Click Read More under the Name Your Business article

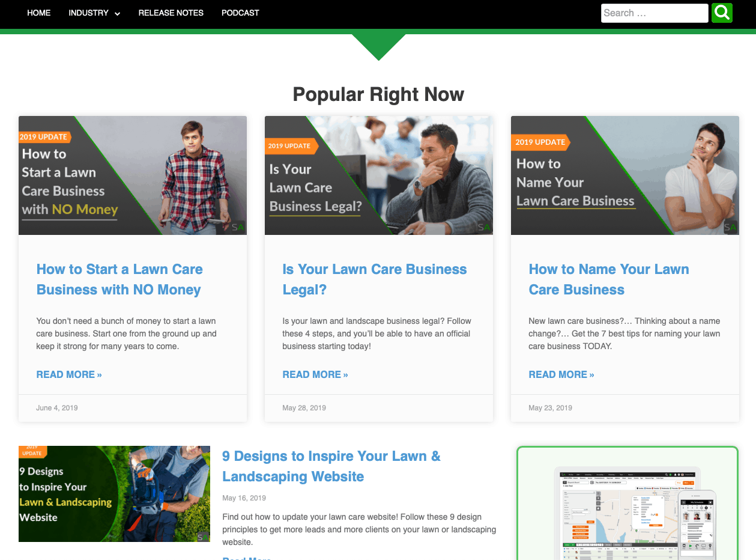561,374
